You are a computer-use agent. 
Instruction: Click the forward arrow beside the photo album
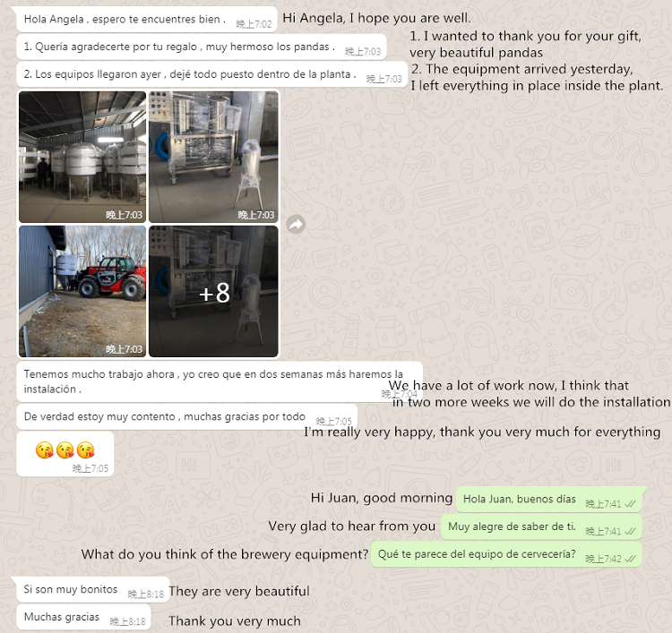296,224
